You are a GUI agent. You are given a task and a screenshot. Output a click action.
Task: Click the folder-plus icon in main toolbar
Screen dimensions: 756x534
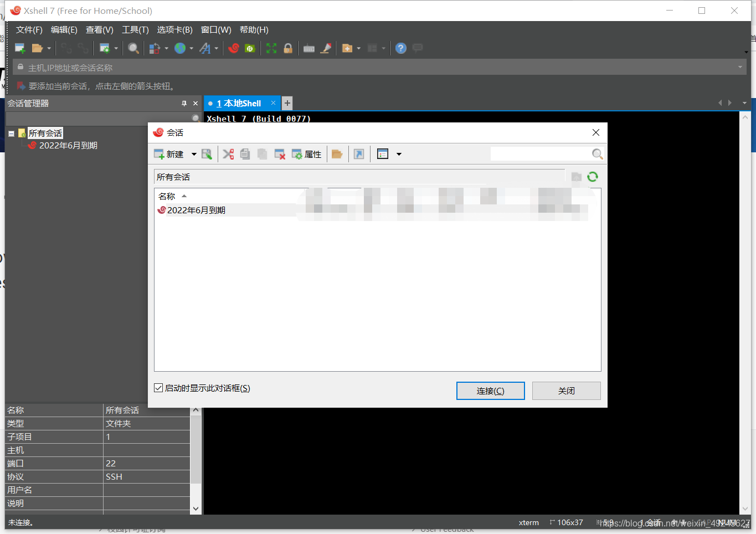click(x=347, y=48)
